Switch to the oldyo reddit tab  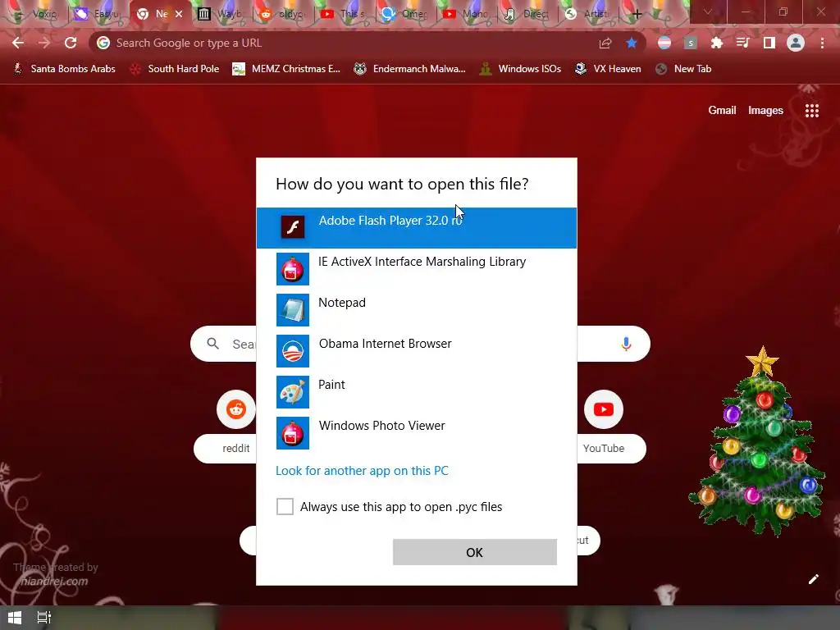point(283,14)
